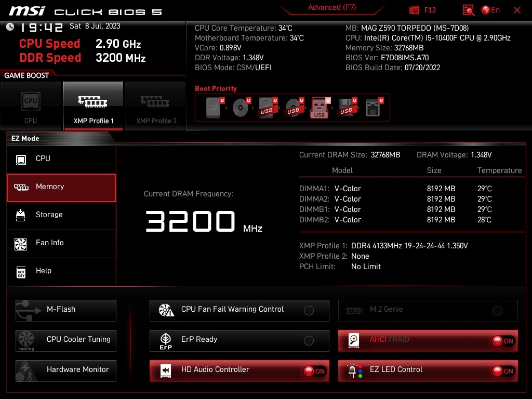Launch the M-Flash utility

click(x=66, y=311)
